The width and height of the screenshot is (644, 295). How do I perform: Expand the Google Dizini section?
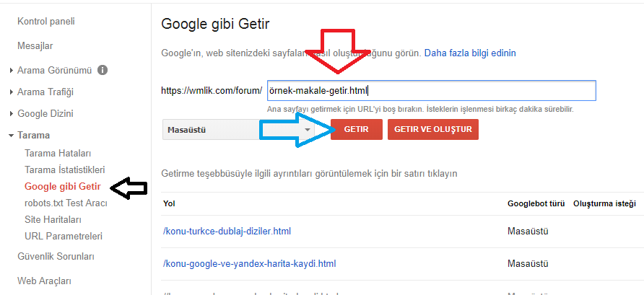point(45,113)
